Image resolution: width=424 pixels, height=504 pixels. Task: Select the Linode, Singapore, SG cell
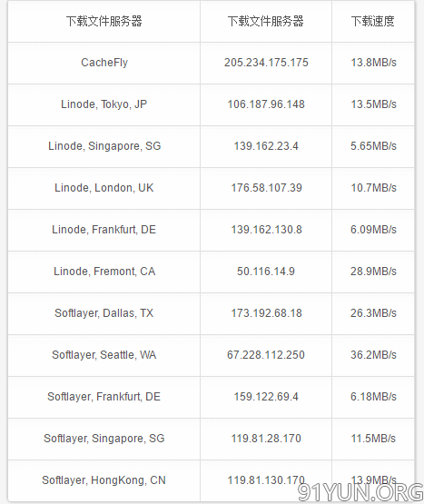(x=104, y=146)
